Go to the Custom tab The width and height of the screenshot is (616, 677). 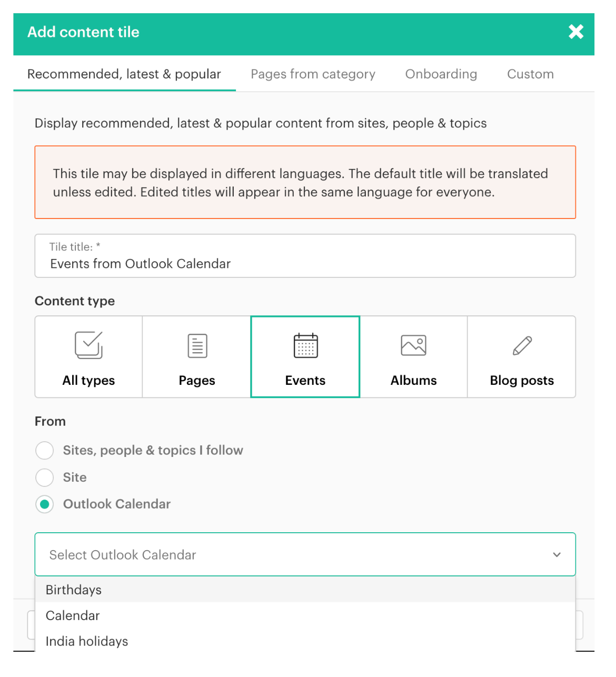pyautogui.click(x=530, y=74)
